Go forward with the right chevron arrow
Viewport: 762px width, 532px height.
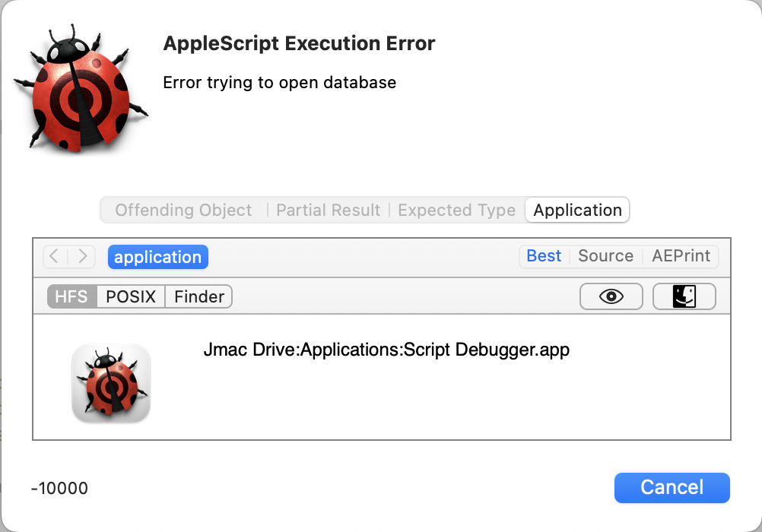pos(82,256)
